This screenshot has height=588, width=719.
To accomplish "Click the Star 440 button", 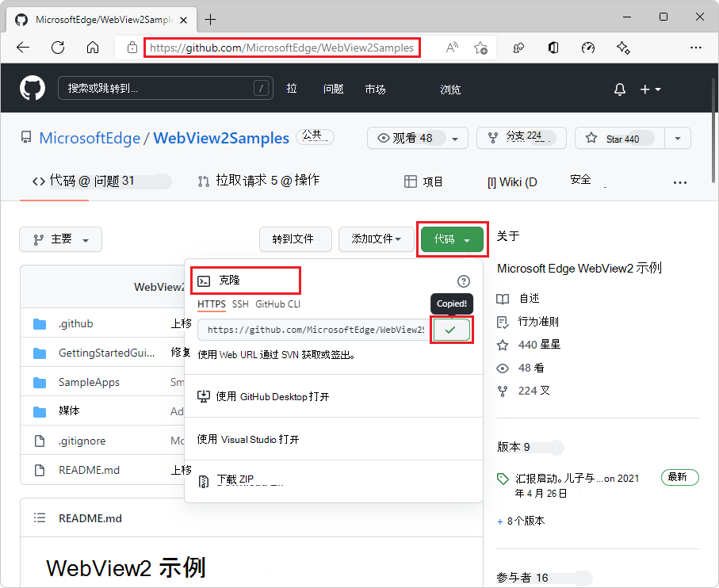I will pos(619,138).
